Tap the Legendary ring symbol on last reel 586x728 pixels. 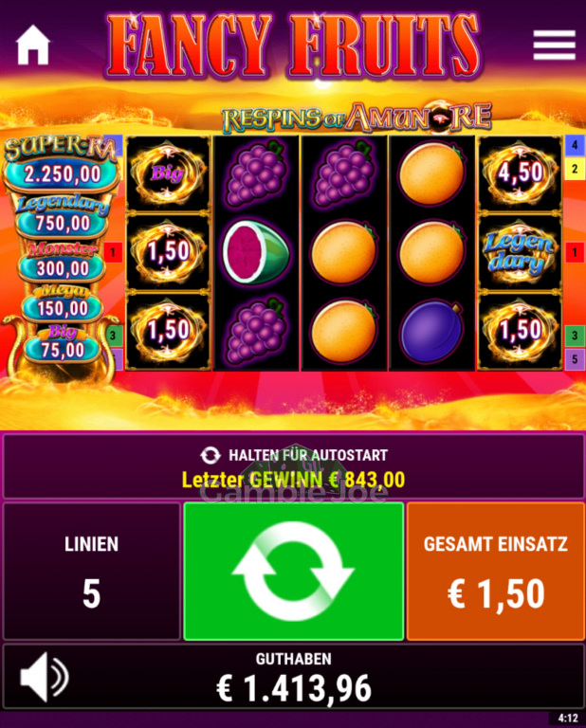pyautogui.click(x=519, y=252)
